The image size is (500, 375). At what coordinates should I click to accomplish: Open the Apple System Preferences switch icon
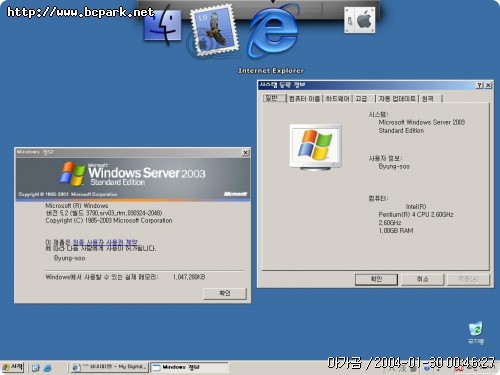pos(359,21)
